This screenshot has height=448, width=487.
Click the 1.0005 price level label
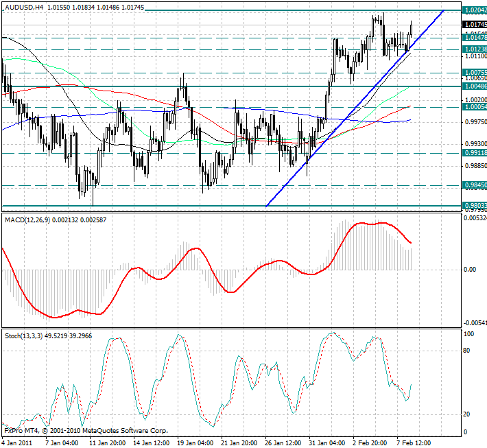coord(475,107)
